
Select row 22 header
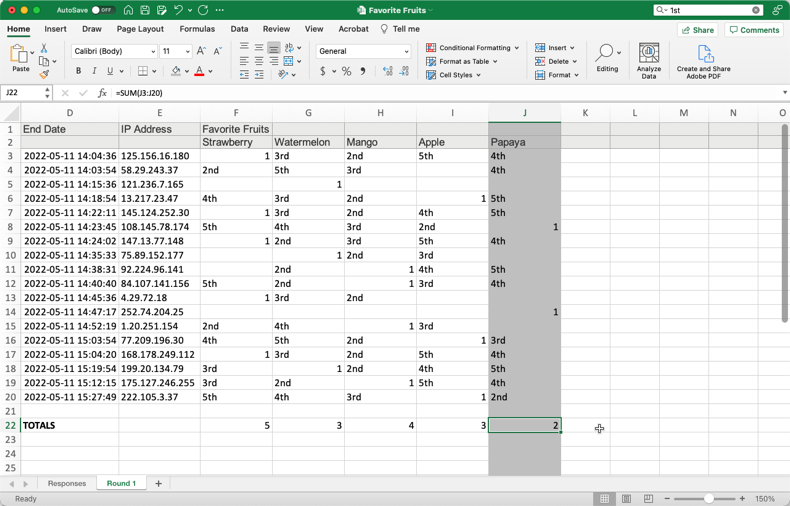(10, 425)
